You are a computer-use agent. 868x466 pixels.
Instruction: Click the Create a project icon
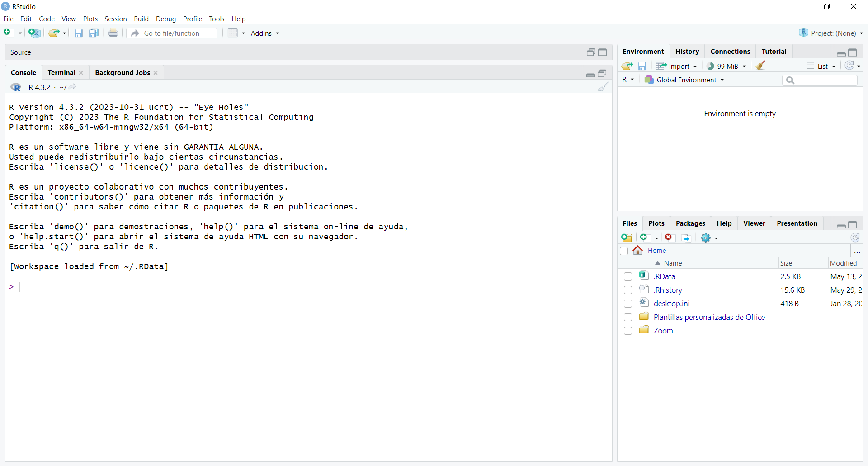coord(34,33)
